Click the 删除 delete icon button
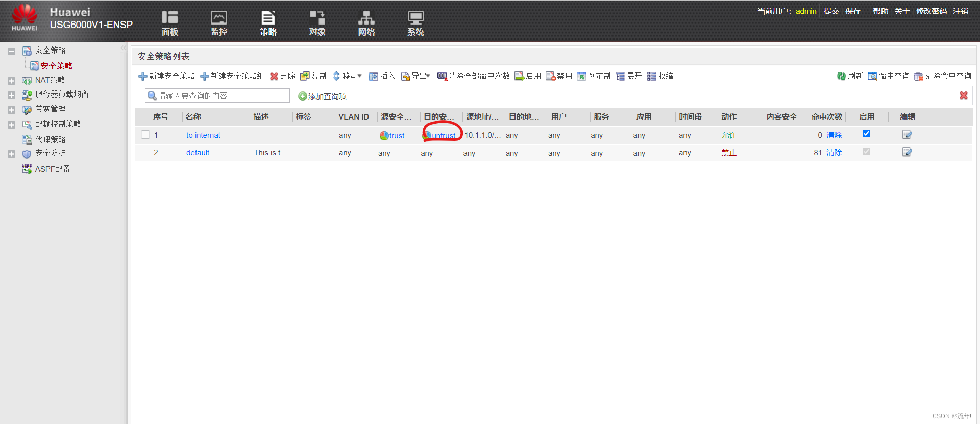 click(282, 76)
